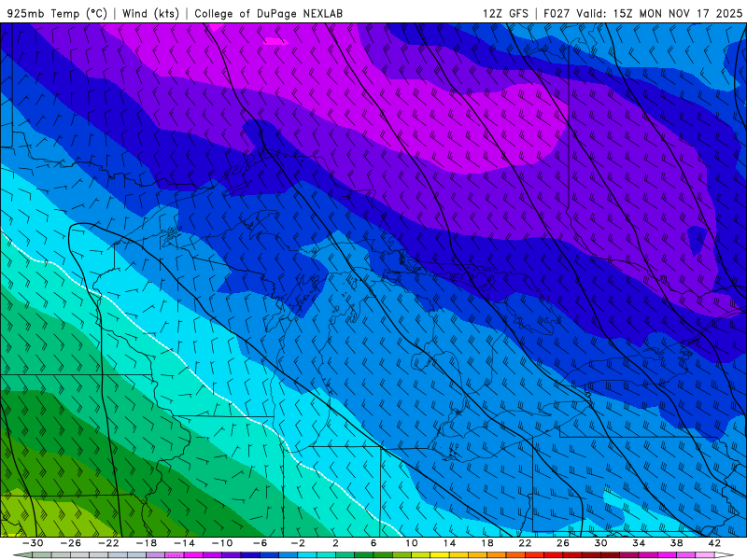Click the "15Z MON NOV 17 2025" valid time
The image size is (747, 560).
click(678, 13)
